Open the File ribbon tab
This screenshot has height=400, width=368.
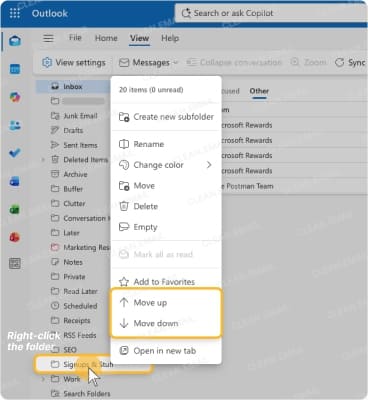(x=75, y=38)
